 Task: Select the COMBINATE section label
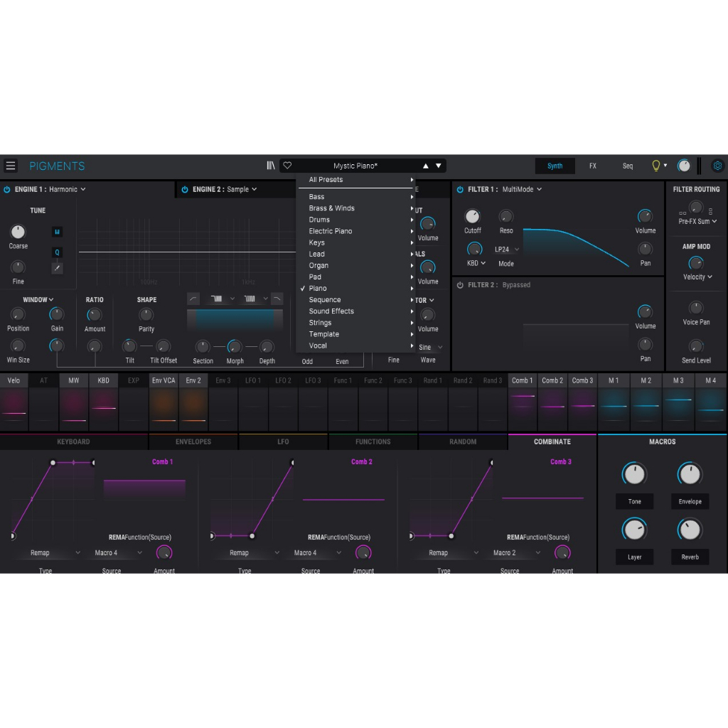point(552,441)
